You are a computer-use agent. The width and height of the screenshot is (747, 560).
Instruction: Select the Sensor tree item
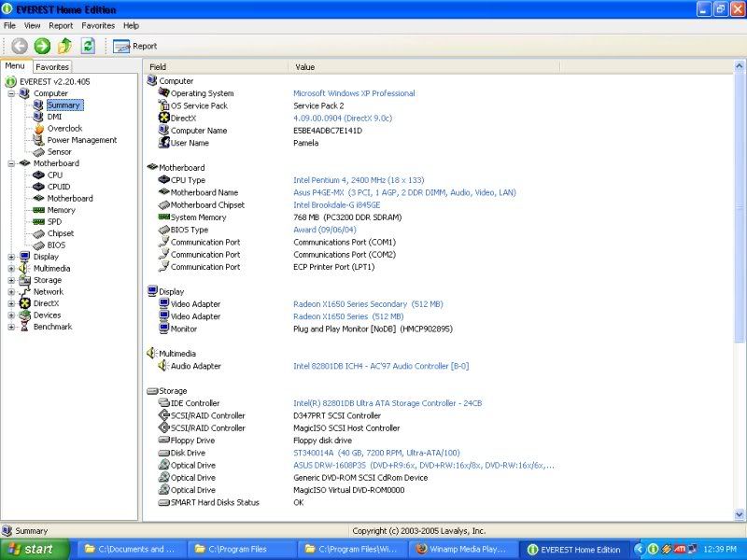[59, 152]
